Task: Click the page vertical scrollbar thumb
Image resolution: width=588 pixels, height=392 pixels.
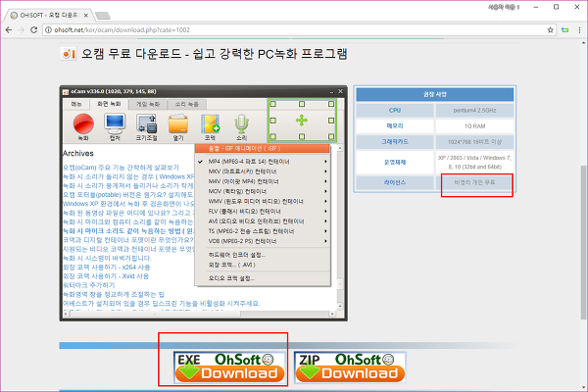Action: tap(583, 242)
